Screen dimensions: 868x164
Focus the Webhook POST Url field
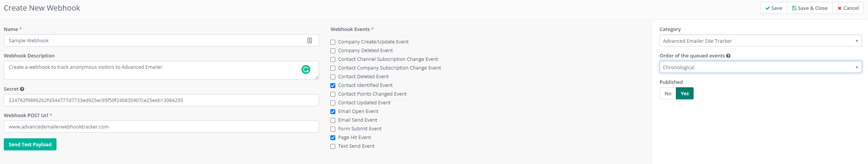coord(161,127)
